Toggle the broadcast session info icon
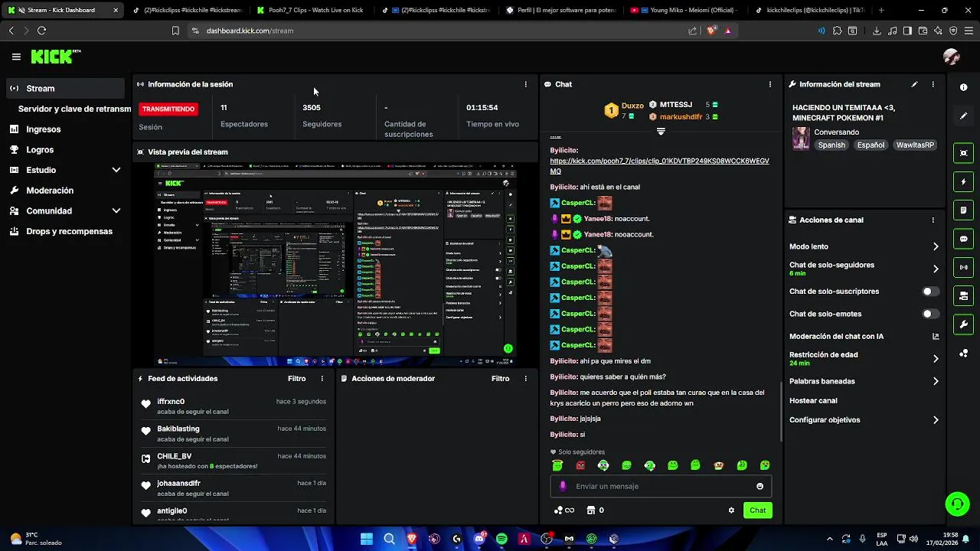980x551 pixels. (963, 267)
